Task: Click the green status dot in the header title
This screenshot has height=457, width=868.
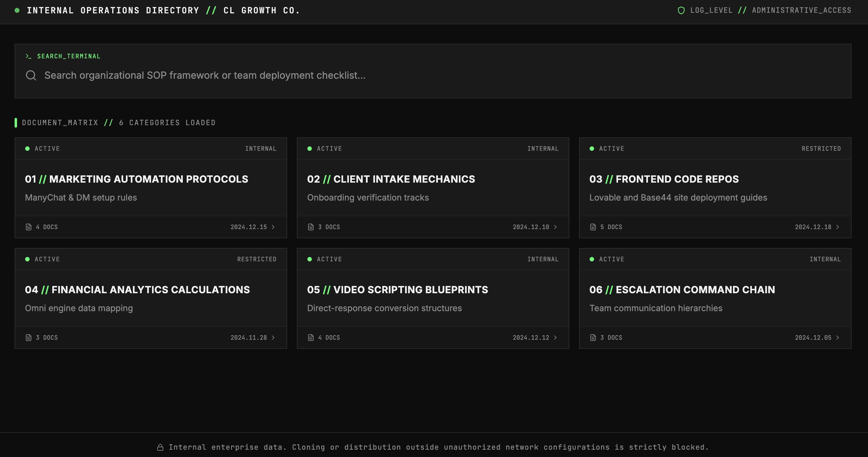Action: click(x=17, y=10)
